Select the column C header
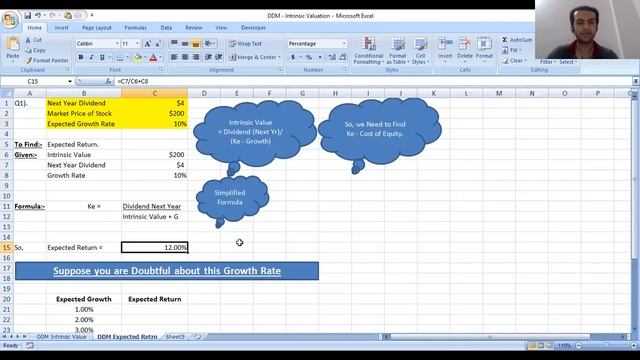This screenshot has height=360, width=640. click(155, 93)
